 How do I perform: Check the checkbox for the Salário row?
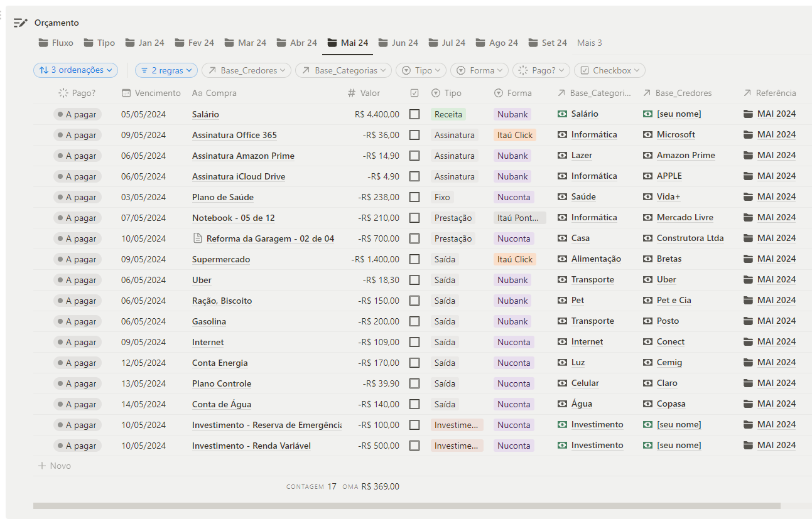coord(414,114)
